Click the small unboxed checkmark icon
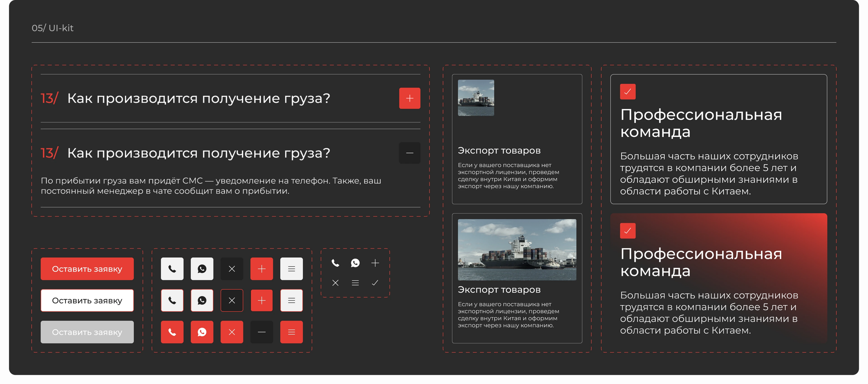Screen dimensions: 868x384 (375, 283)
